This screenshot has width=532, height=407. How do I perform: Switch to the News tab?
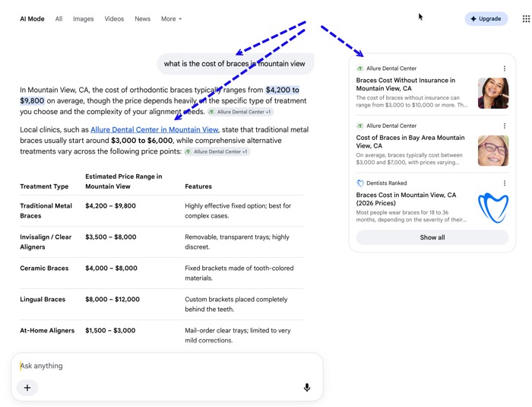(x=143, y=19)
